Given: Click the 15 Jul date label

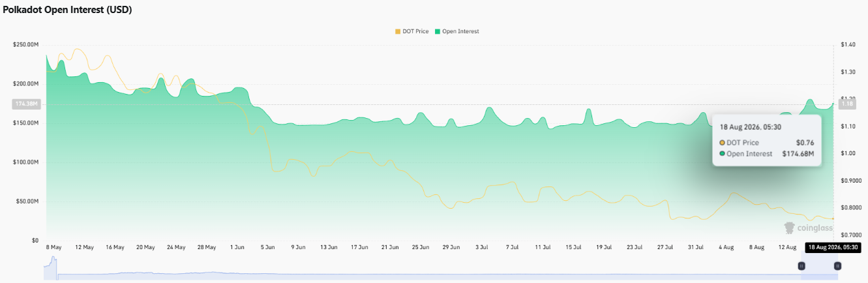Looking at the screenshot, I should click(573, 248).
